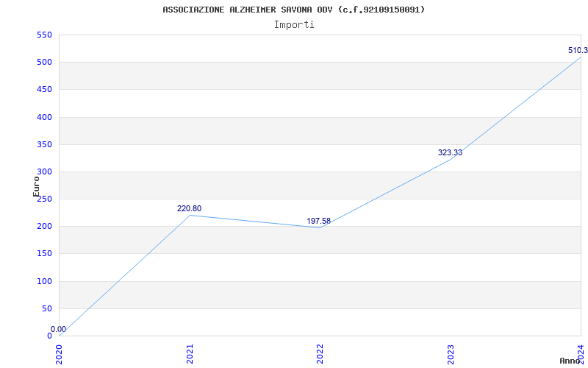Click the 2021 x-axis label
Viewport: 588px width, 368px height.
coord(190,354)
